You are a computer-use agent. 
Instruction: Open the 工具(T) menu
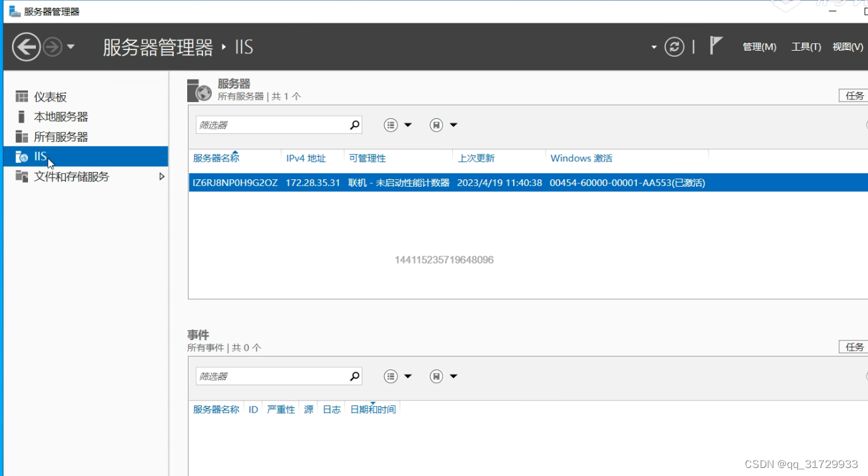click(805, 47)
